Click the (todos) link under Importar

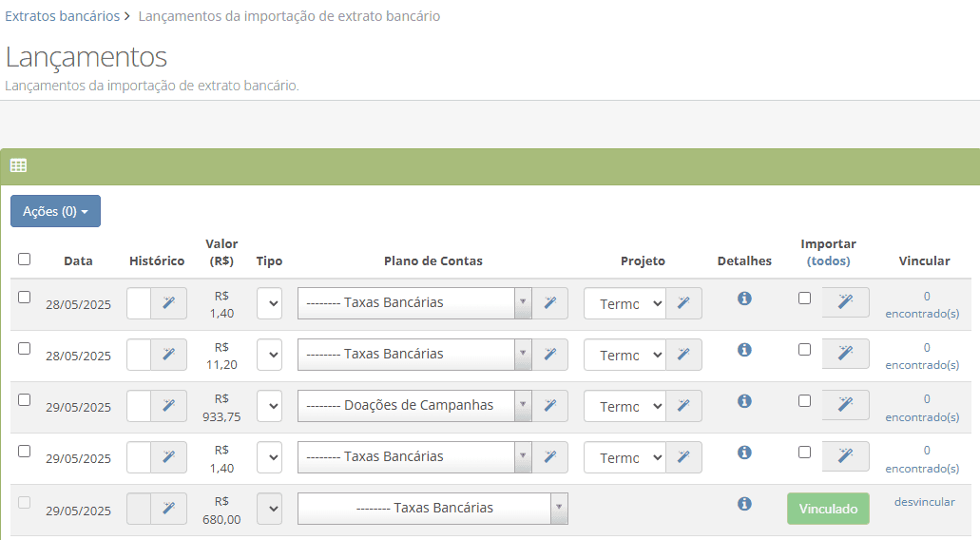point(828,261)
